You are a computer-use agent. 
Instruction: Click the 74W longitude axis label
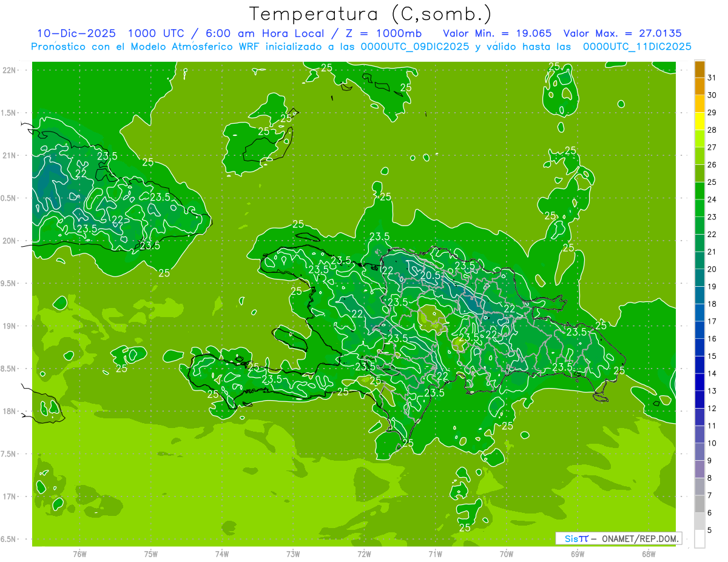coord(222,554)
